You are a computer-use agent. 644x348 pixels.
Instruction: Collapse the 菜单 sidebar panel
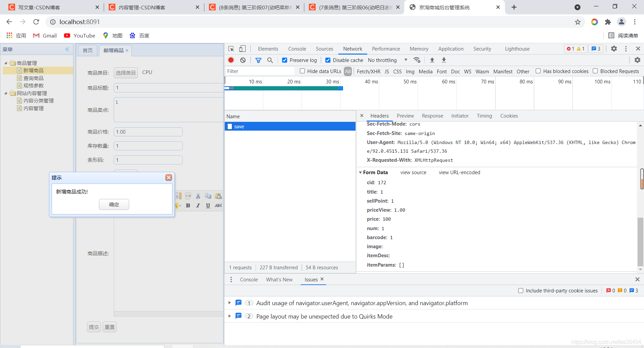(67, 49)
